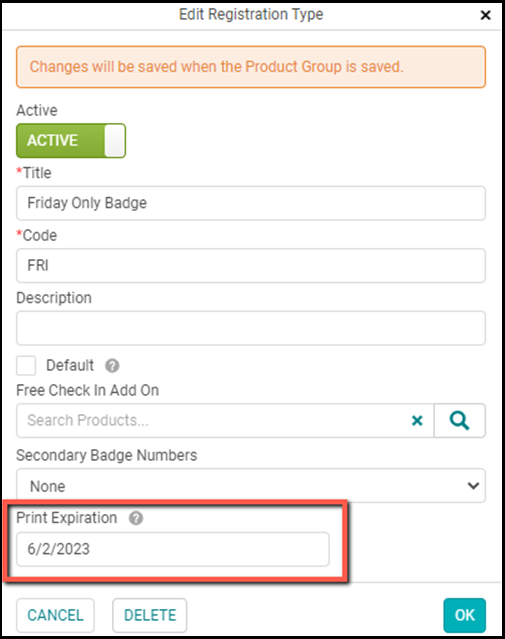Clear the Free Check In Add On selection
Screen dimensions: 505x639
pos(417,420)
